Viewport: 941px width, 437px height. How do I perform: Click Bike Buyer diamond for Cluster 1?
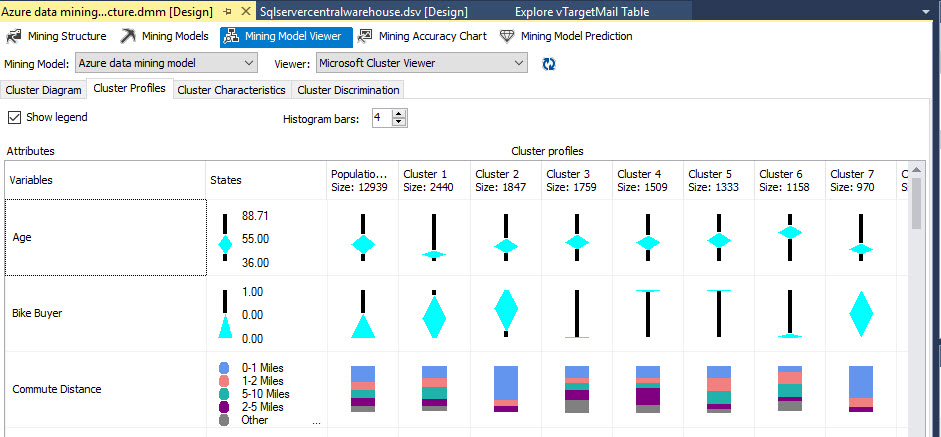[x=434, y=316]
